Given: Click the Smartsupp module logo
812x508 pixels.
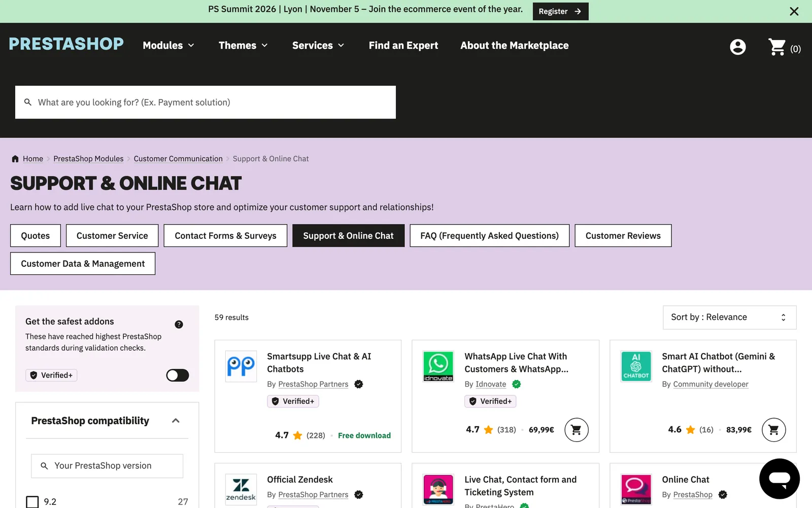Looking at the screenshot, I should coord(241,366).
